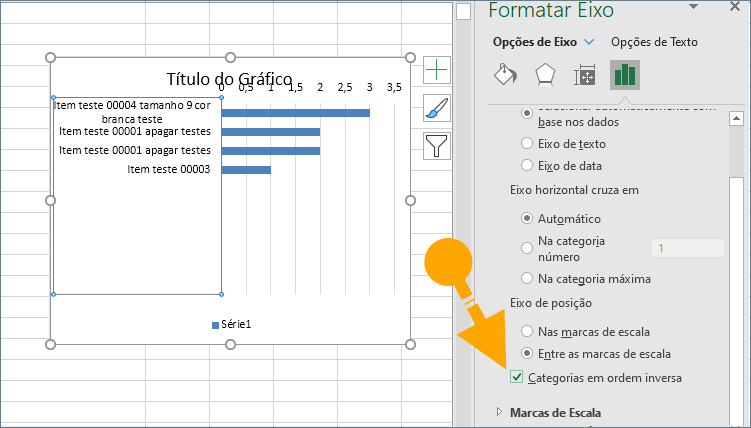Open the Fill & Line paint bucket tab

click(507, 75)
